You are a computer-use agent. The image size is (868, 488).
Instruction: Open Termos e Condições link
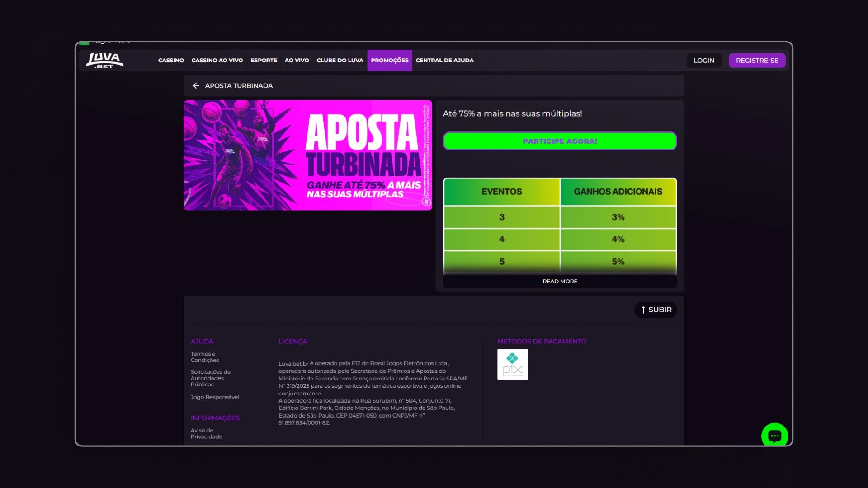click(205, 357)
